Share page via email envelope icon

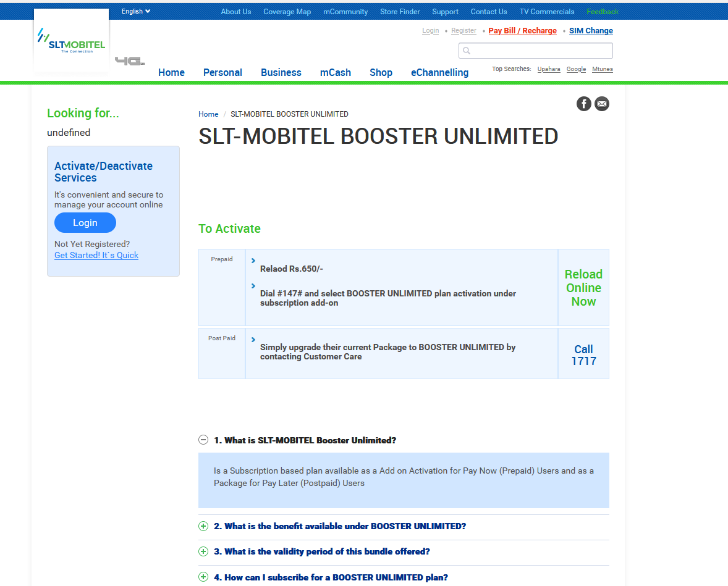[602, 104]
